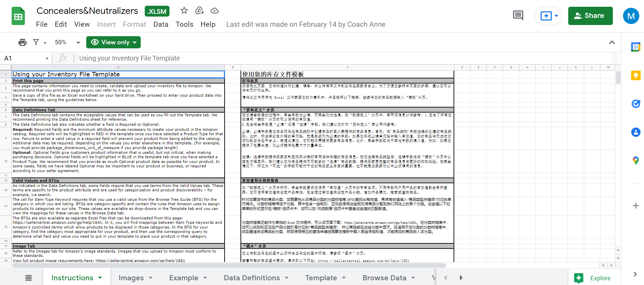The width and height of the screenshot is (644, 285).
Task: Open the Template tab dropdown arrow
Action: (x=344, y=278)
